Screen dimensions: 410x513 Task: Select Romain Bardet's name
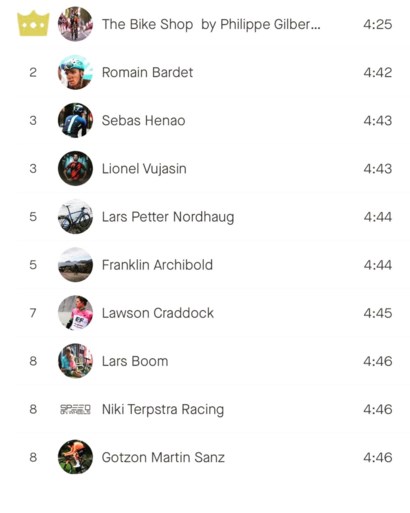147,72
